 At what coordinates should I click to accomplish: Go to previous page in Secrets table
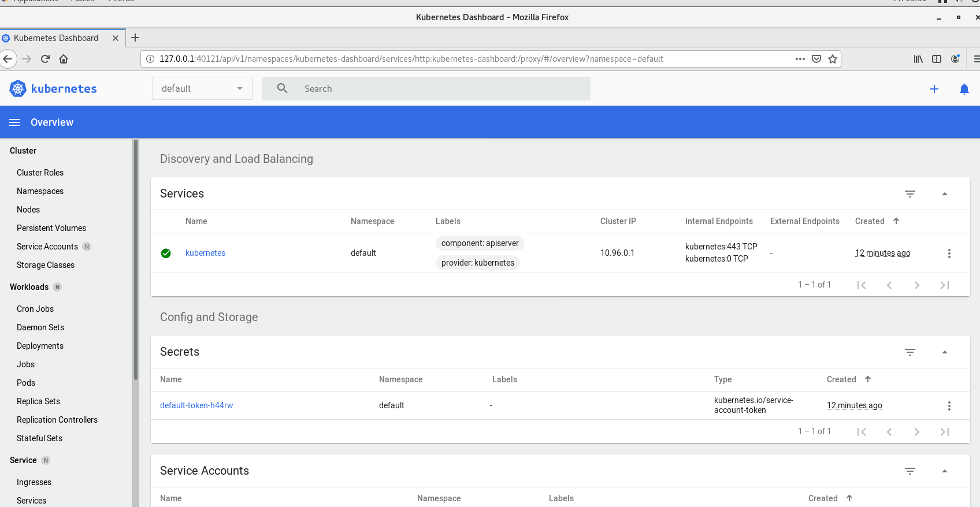[x=889, y=432]
